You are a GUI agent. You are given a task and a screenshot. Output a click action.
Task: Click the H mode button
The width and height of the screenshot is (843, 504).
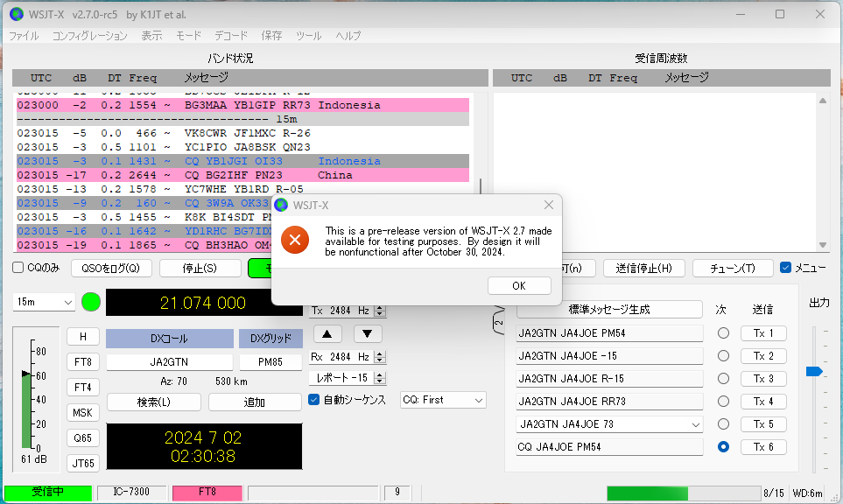(x=82, y=336)
